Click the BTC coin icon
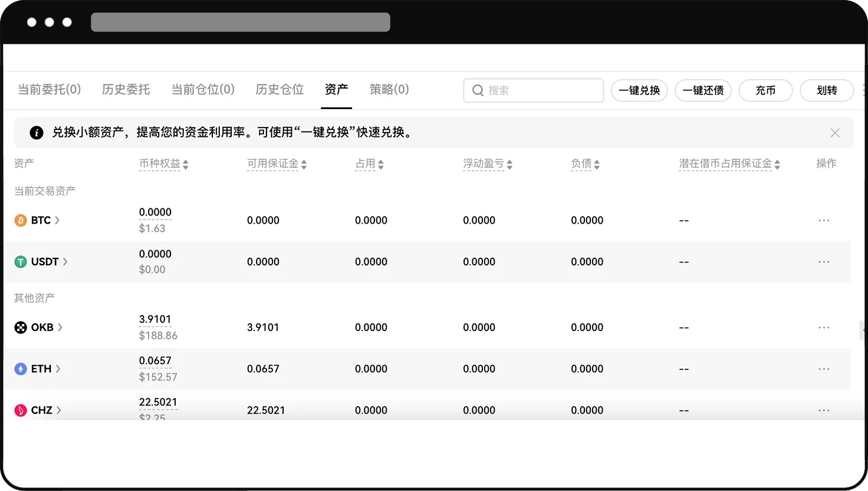 click(x=21, y=220)
